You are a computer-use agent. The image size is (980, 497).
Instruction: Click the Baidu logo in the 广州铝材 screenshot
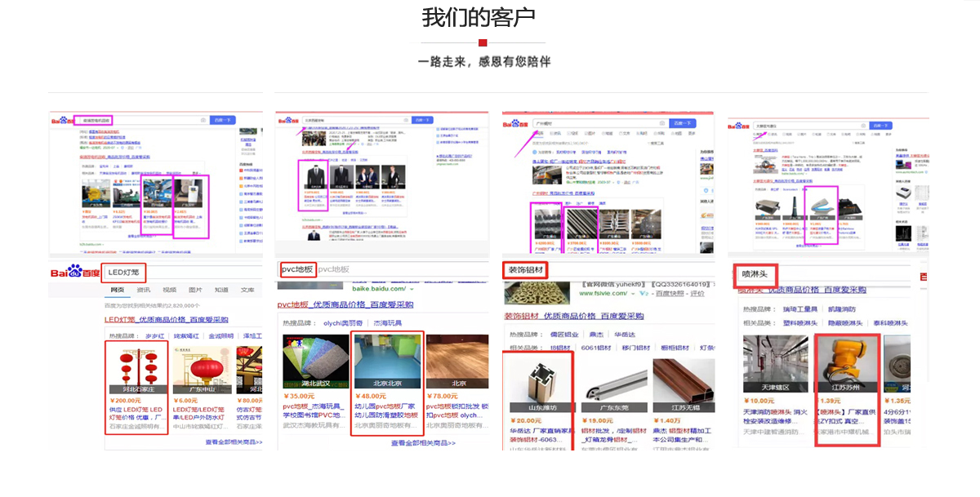pos(515,124)
